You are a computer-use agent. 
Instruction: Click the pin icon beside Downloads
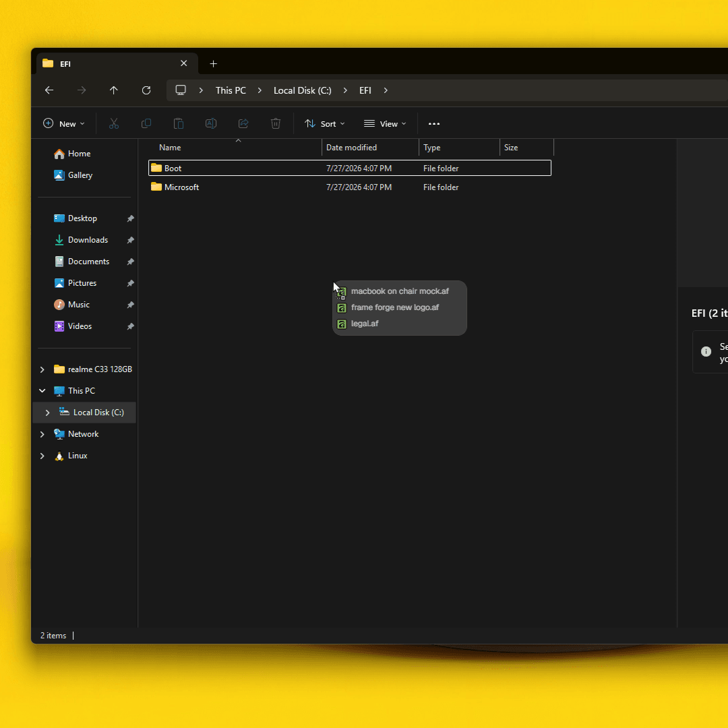131,240
